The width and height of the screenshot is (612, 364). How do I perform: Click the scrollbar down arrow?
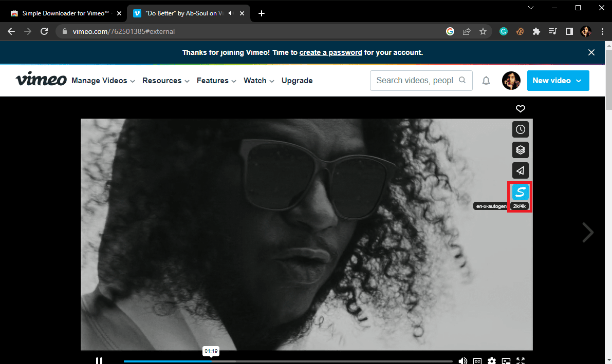[x=608, y=360]
